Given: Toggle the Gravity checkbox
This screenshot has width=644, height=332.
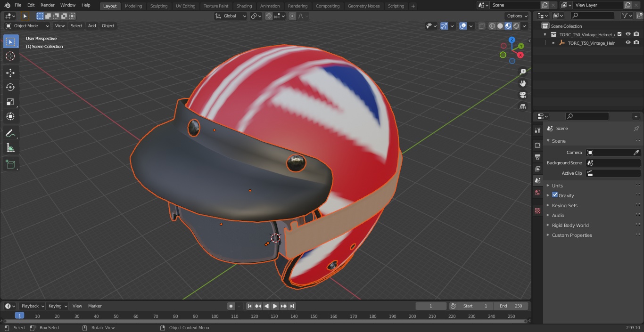Looking at the screenshot, I should 555,195.
